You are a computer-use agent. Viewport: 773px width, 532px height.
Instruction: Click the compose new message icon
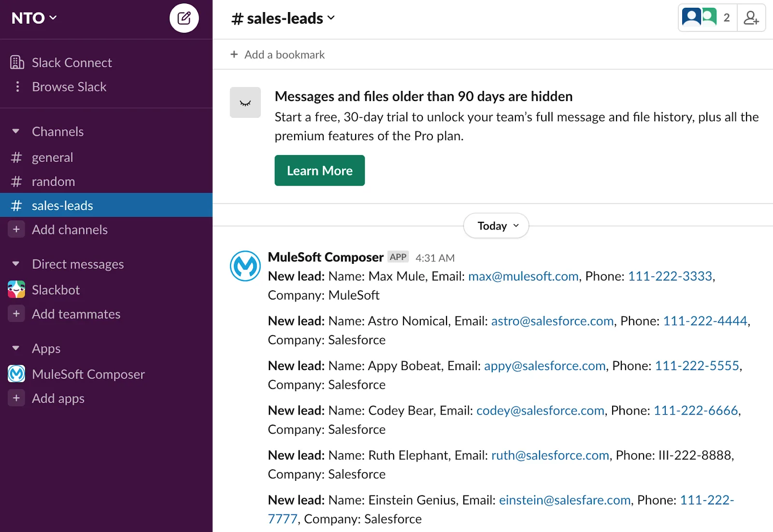point(184,18)
